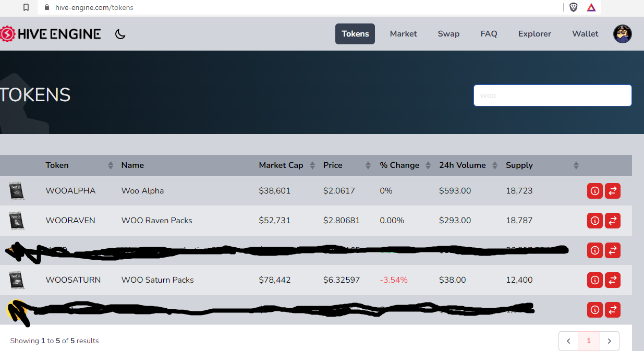Viewport: 644px width, 351px height.
Task: Info button of the row beneath WOOSATURN
Action: [x=595, y=310]
